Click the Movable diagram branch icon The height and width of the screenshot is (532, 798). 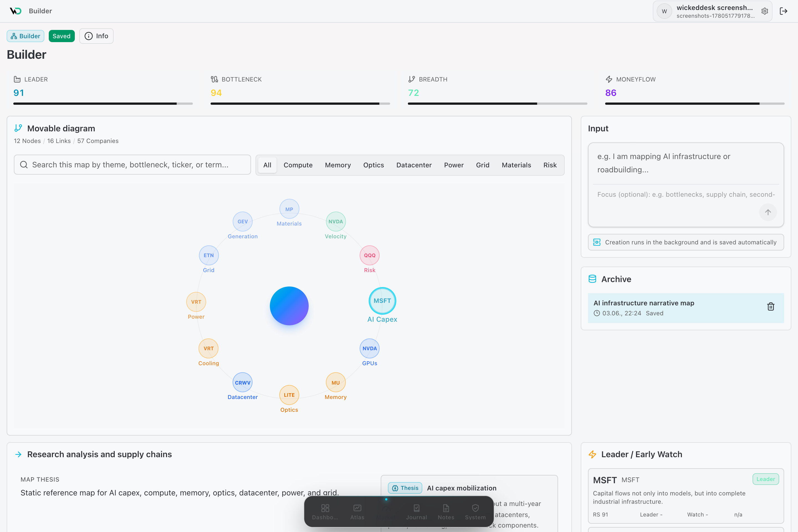pyautogui.click(x=18, y=128)
